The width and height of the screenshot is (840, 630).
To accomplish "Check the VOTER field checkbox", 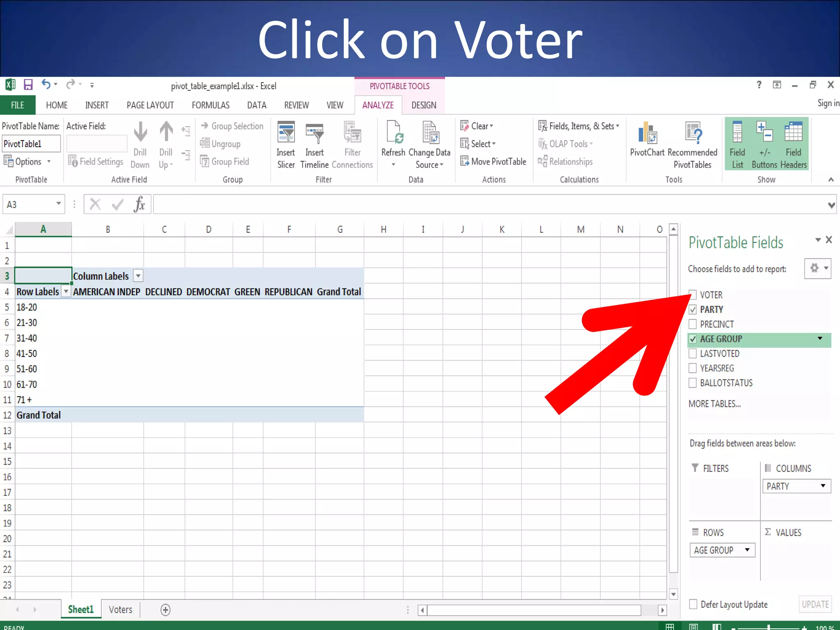I will 692,294.
